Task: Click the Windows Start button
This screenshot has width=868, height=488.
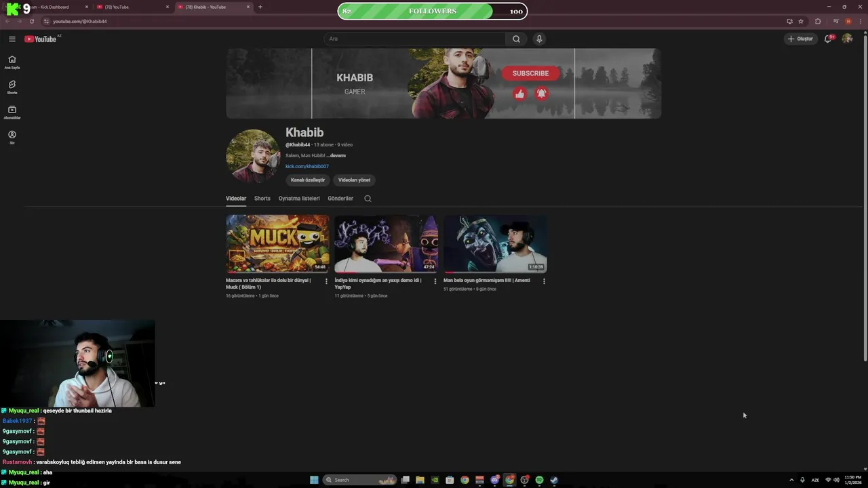Action: (314, 480)
